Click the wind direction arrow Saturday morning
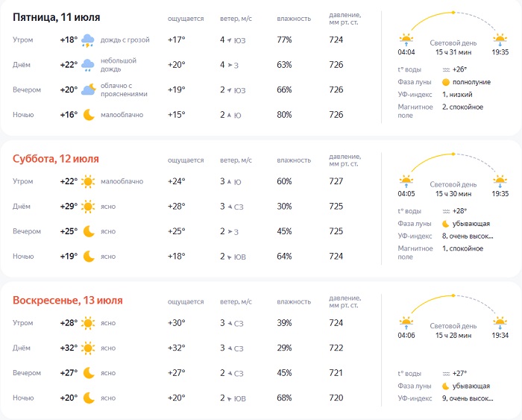 [229, 182]
